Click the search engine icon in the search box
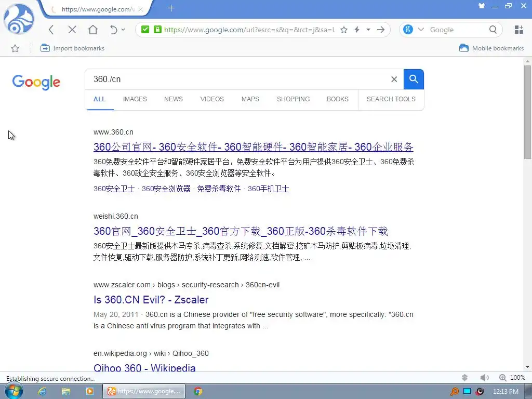The height and width of the screenshot is (399, 532). (408, 30)
